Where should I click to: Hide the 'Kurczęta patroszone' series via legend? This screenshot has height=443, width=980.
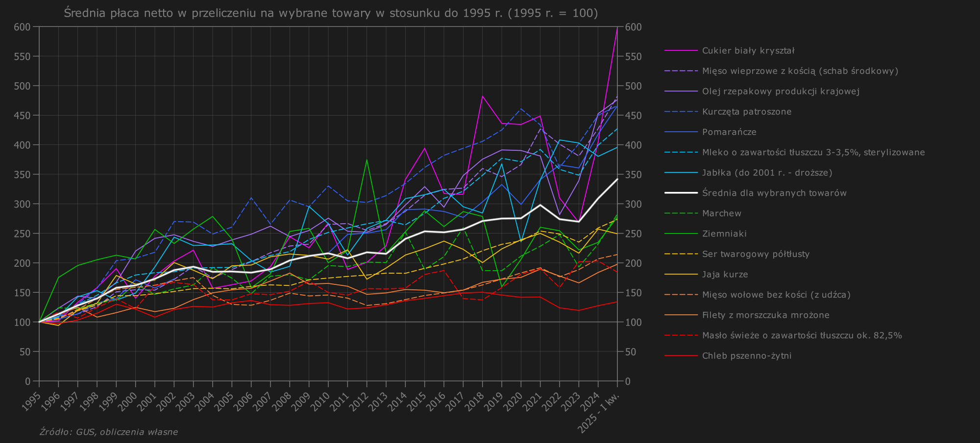coord(746,112)
